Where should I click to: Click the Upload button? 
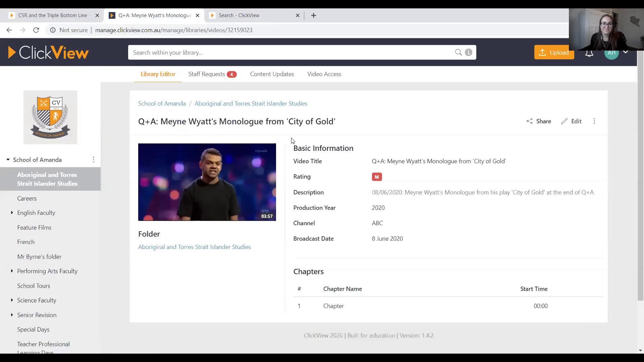(x=553, y=53)
